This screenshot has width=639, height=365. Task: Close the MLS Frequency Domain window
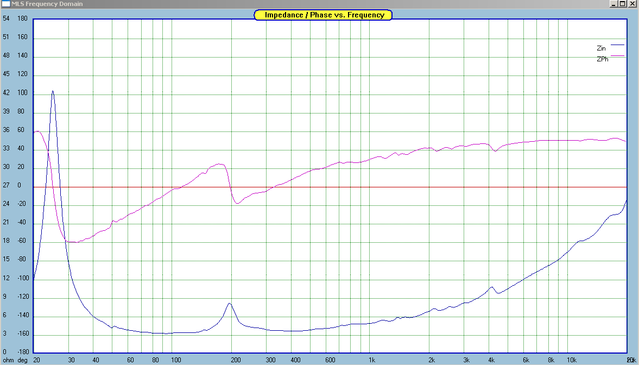click(x=632, y=4)
